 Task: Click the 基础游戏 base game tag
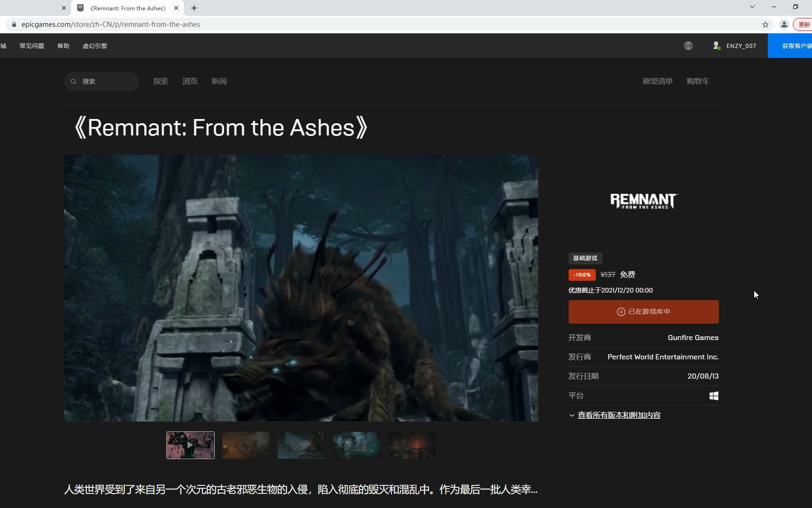[x=585, y=258]
